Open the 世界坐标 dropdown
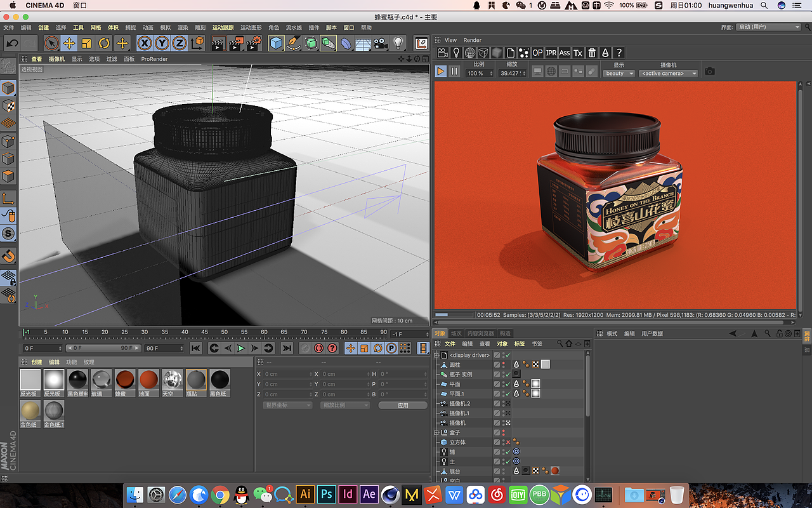Image resolution: width=812 pixels, height=508 pixels. [287, 405]
